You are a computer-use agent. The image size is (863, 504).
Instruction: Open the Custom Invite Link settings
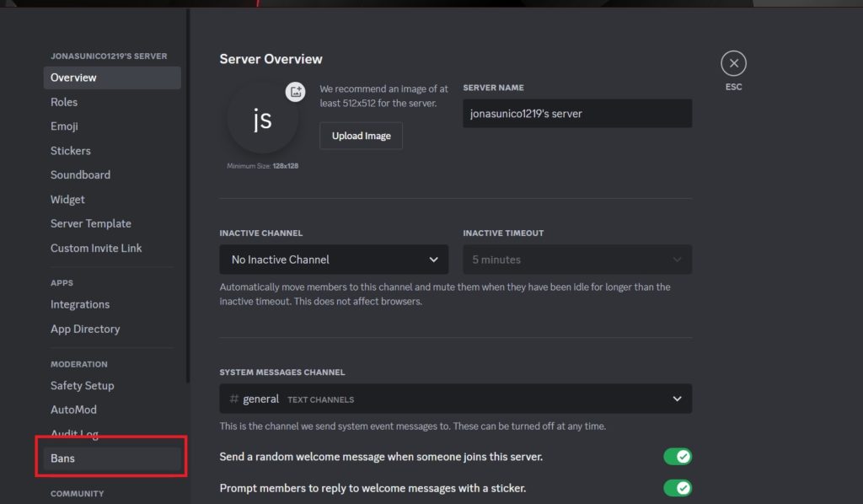[x=95, y=248]
